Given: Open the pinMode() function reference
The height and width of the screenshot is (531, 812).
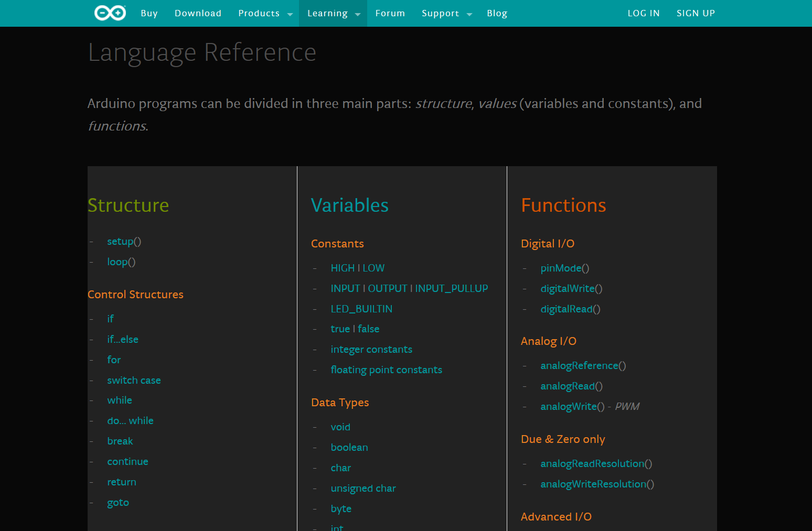Looking at the screenshot, I should point(564,268).
